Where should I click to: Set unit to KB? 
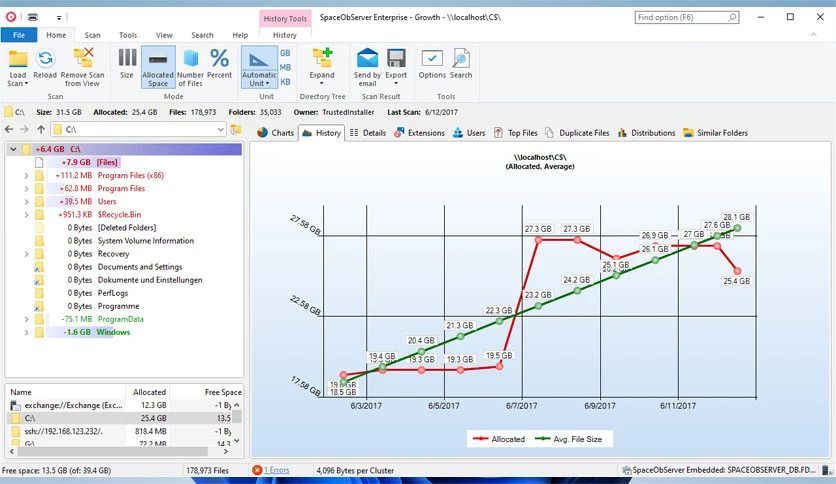click(285, 82)
